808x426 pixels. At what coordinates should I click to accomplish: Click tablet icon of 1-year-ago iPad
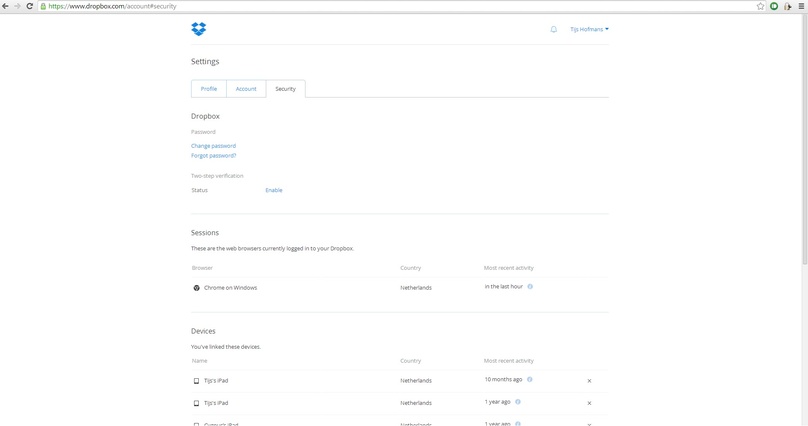pyautogui.click(x=196, y=403)
